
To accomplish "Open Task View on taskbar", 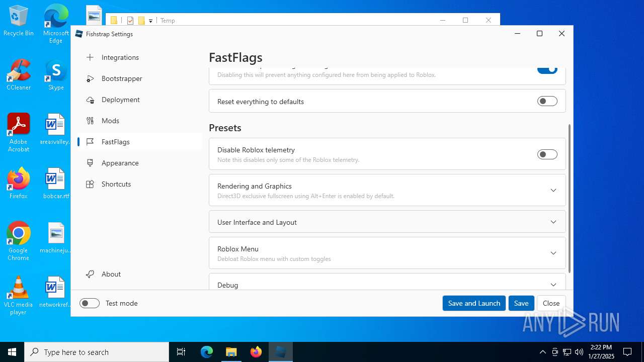I will click(x=181, y=352).
